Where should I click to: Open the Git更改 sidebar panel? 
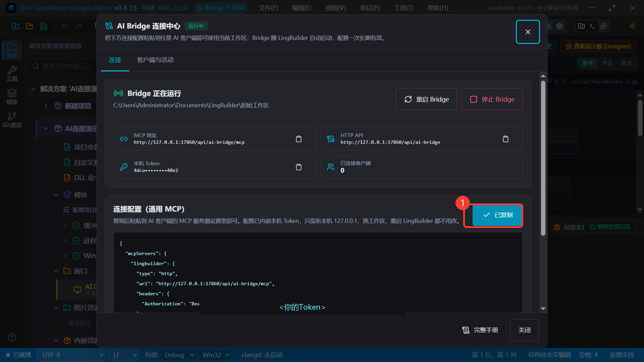pyautogui.click(x=12, y=120)
